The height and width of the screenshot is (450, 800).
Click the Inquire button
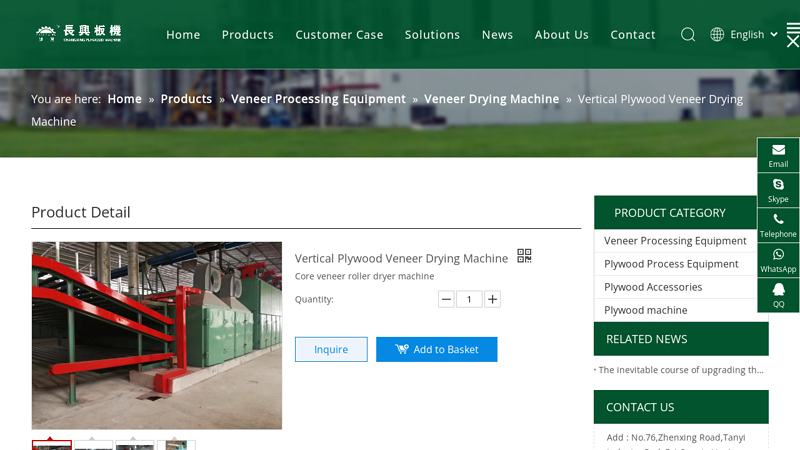331,349
